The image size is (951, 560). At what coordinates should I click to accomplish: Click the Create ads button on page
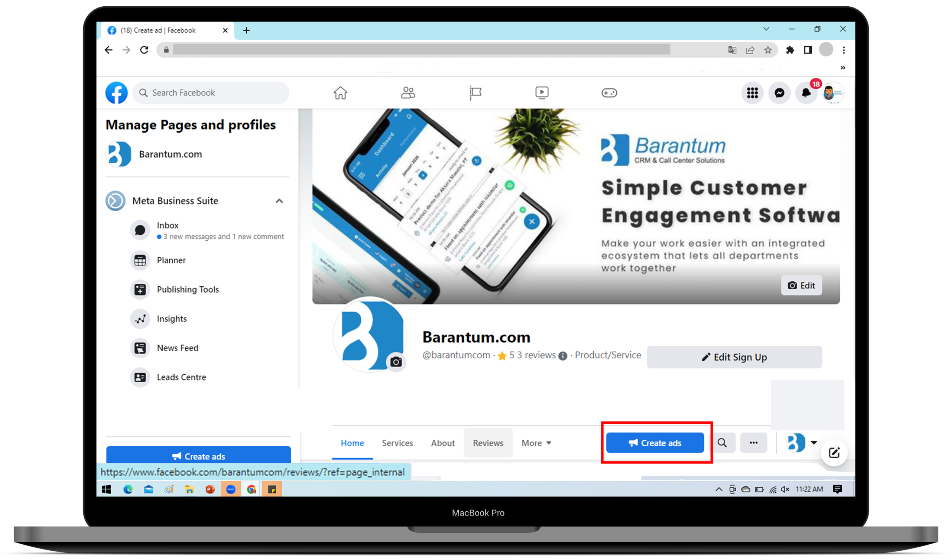tap(656, 442)
